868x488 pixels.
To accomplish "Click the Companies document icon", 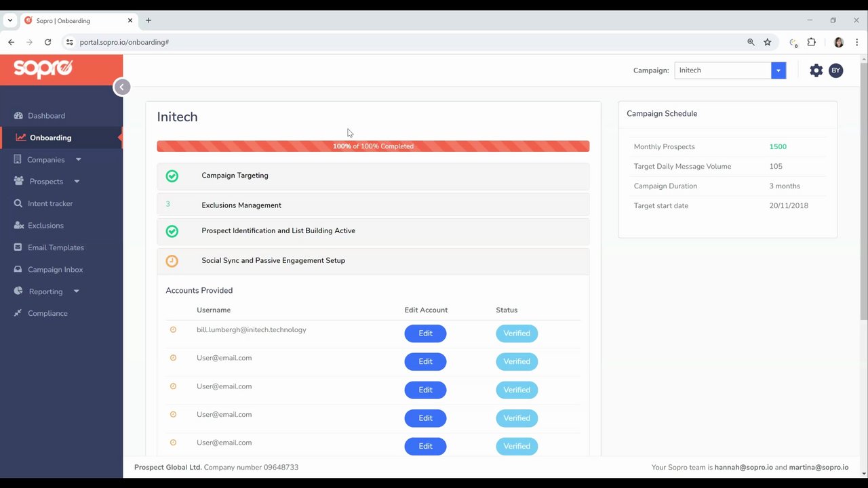I will (18, 160).
